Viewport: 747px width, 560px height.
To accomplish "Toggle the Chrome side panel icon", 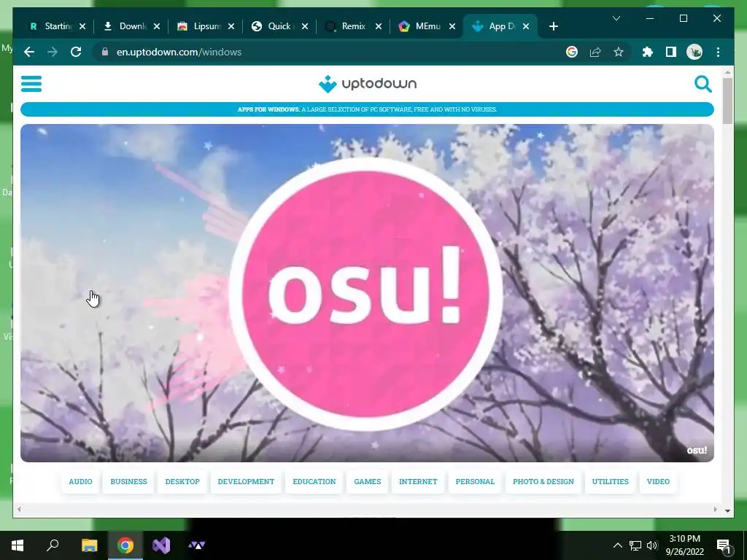I will (x=671, y=52).
